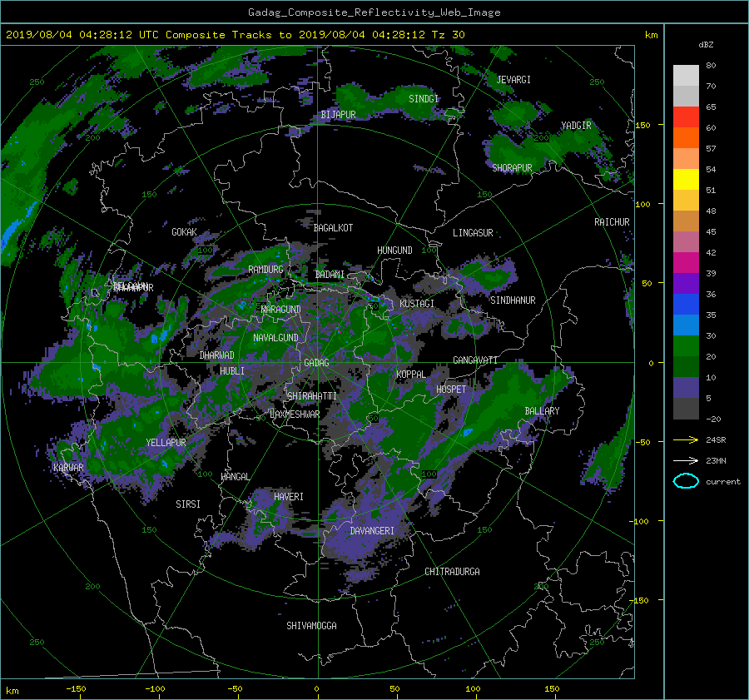Image resolution: width=749 pixels, height=700 pixels.
Task: Select the red 65 dBZ color swatch
Action: pos(686,117)
